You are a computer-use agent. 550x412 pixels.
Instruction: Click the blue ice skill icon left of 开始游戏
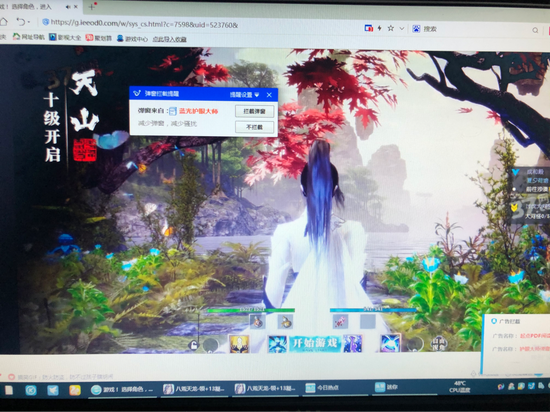point(278,344)
